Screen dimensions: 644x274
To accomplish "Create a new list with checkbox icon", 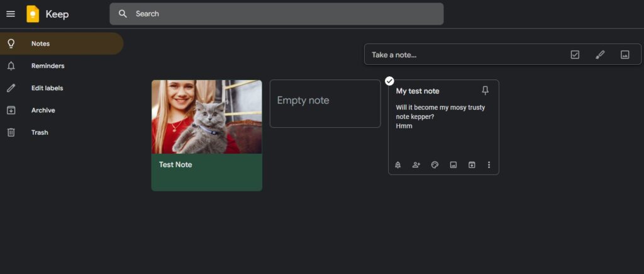I will [x=575, y=55].
